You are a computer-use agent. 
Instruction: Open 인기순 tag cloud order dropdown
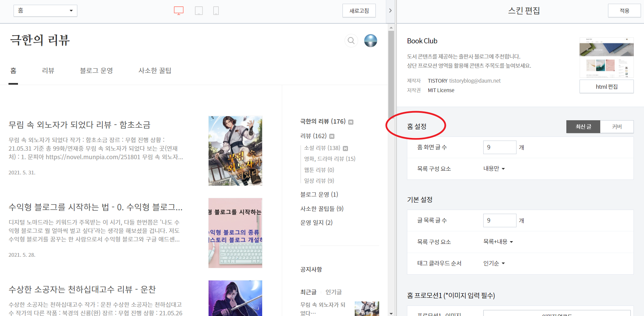[x=494, y=264]
